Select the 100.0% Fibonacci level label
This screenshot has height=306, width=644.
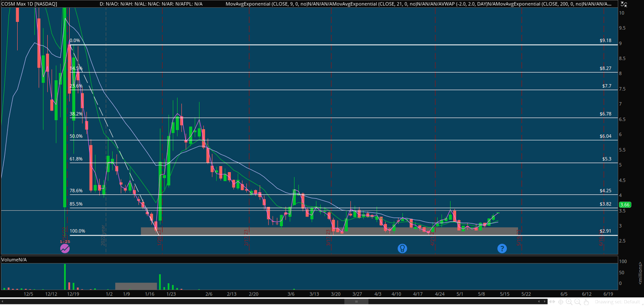point(78,231)
